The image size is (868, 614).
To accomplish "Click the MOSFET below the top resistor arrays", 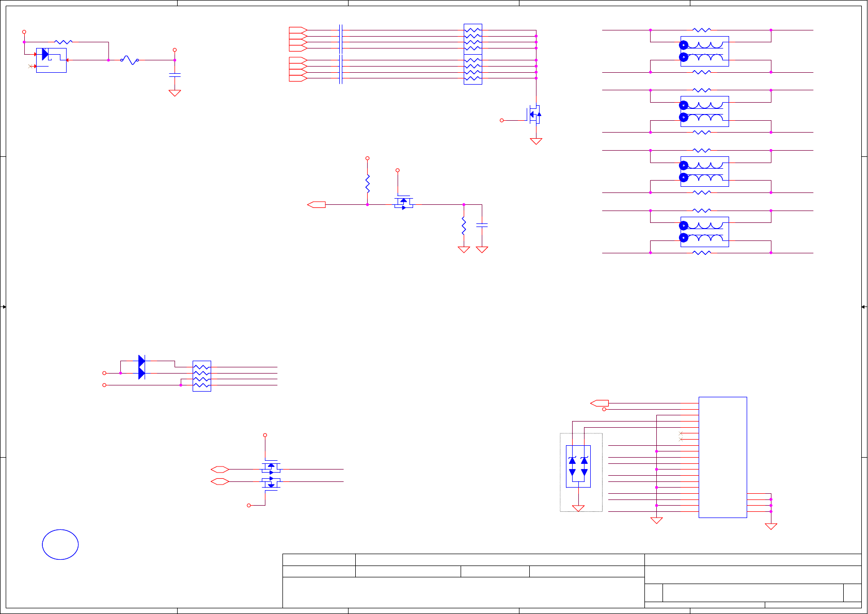I will (x=533, y=115).
